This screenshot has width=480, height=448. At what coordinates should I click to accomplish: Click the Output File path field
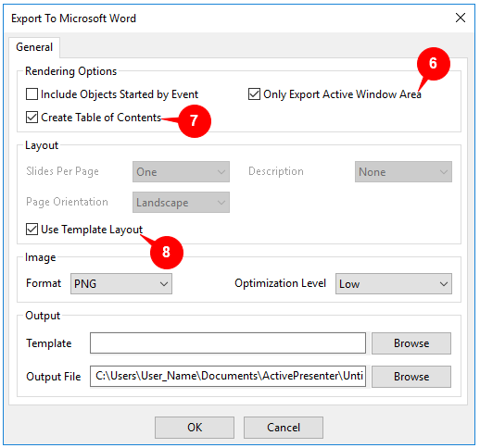coord(228,377)
